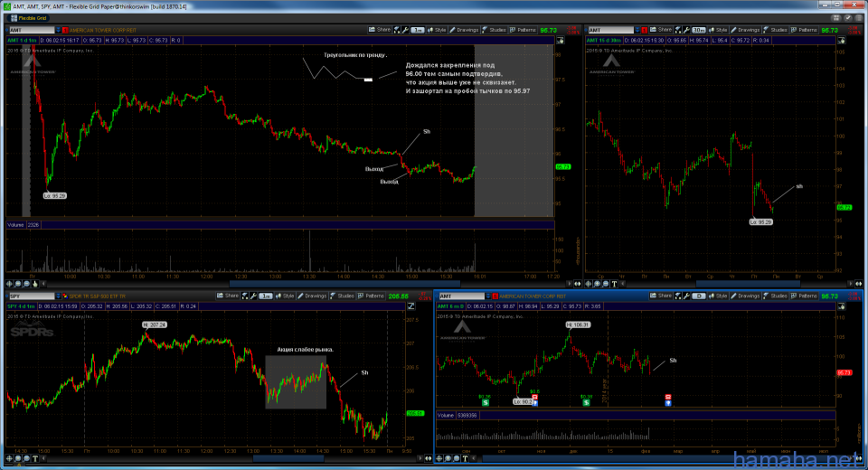Screen dimensions: 868x470
Task: Click red alert icon beside AMERICAN TOWER 1m chart
Action: tap(65, 30)
